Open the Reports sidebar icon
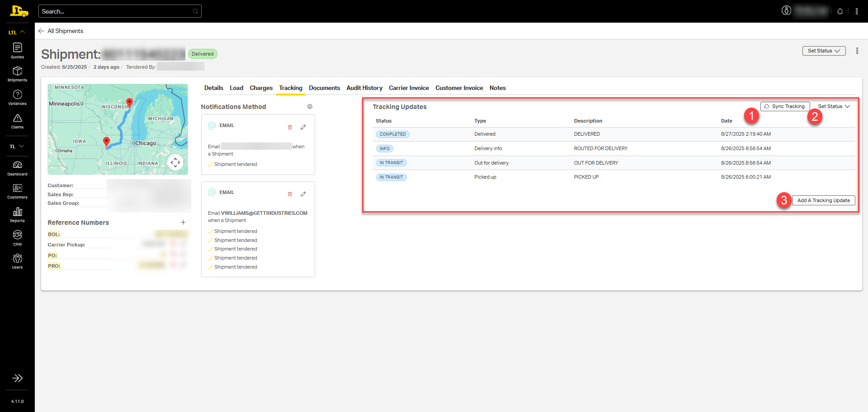 point(17,214)
